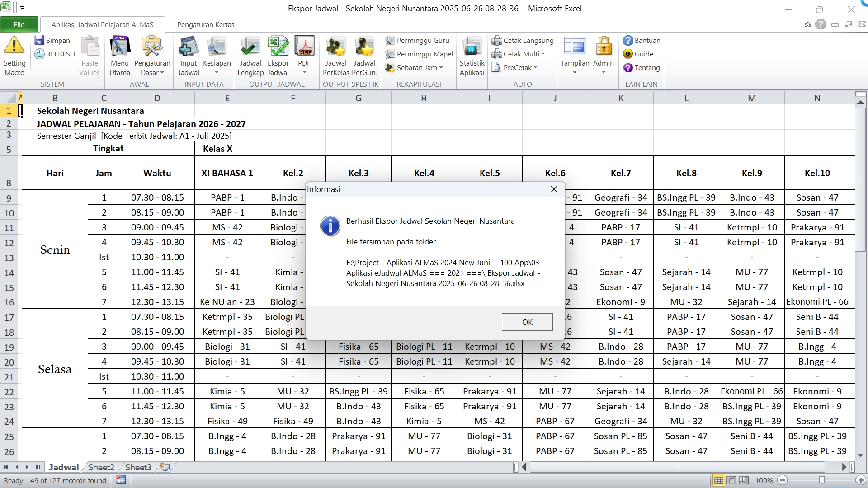Screen dimensions: 868x488
Task: Click the Simpan save icon
Action: pyautogui.click(x=39, y=41)
